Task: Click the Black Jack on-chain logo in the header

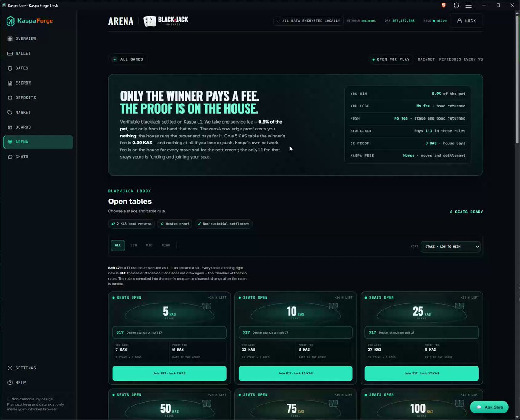Action: [166, 21]
